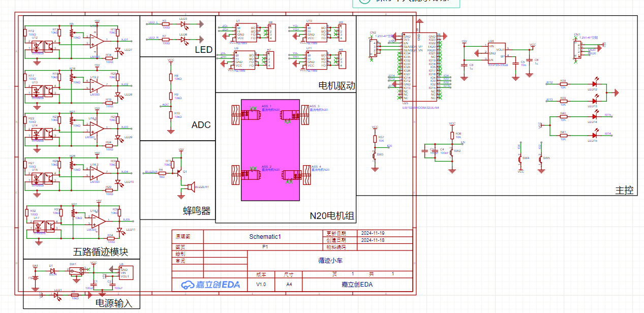Select the LED12 indicator diode
The image size is (644, 313).
coord(595,84)
